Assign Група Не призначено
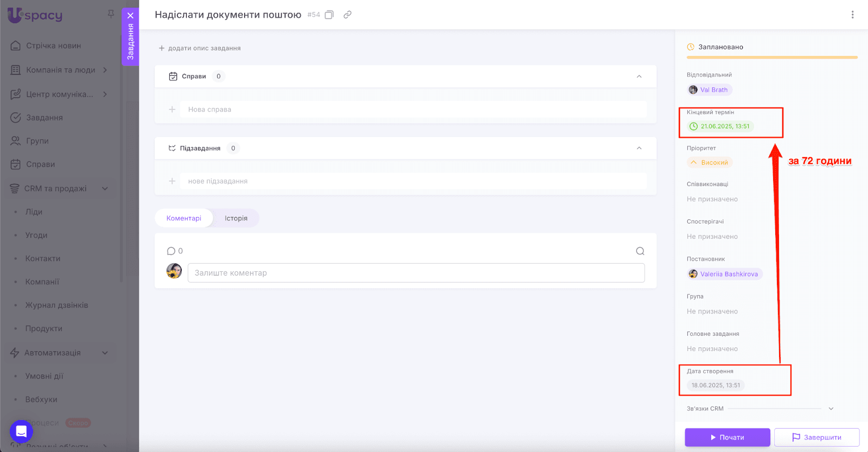The image size is (868, 452). point(712,311)
